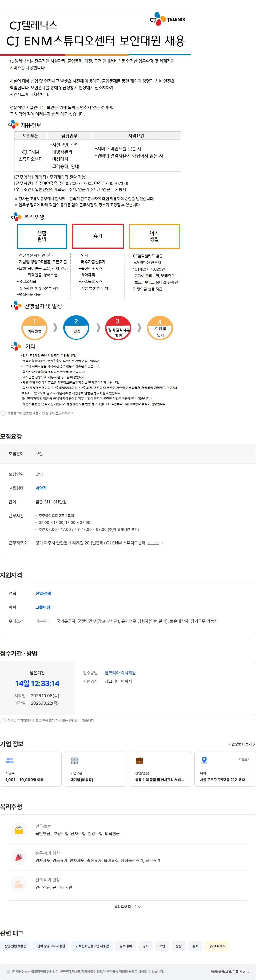Image resolution: width=256 pixels, height=980 pixels.
Task: Click the 고졸이상 education text
Action: (x=43, y=607)
